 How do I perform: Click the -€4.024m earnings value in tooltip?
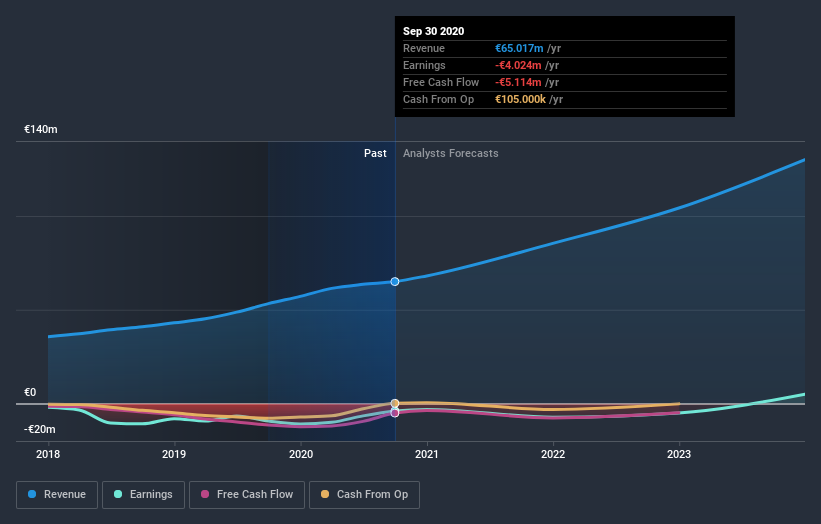click(x=518, y=65)
